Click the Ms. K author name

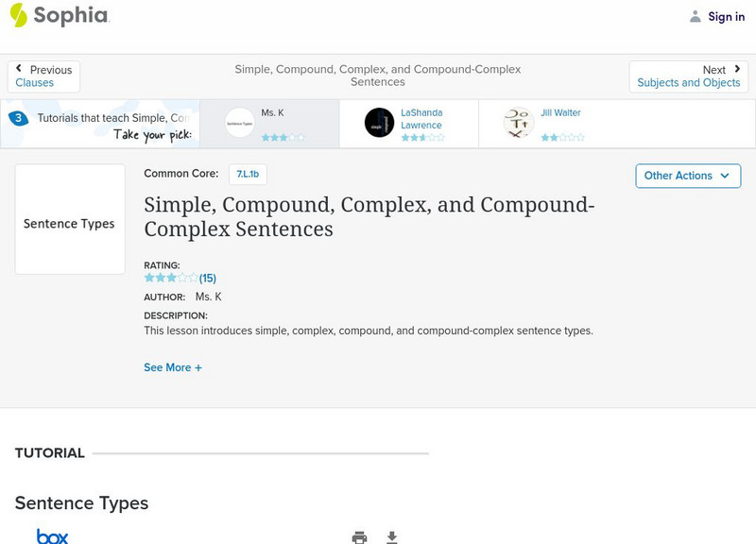click(208, 297)
